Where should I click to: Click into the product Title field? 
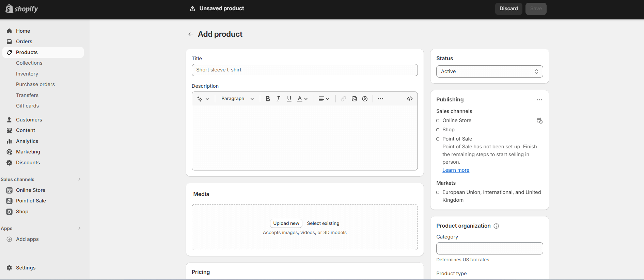click(304, 70)
